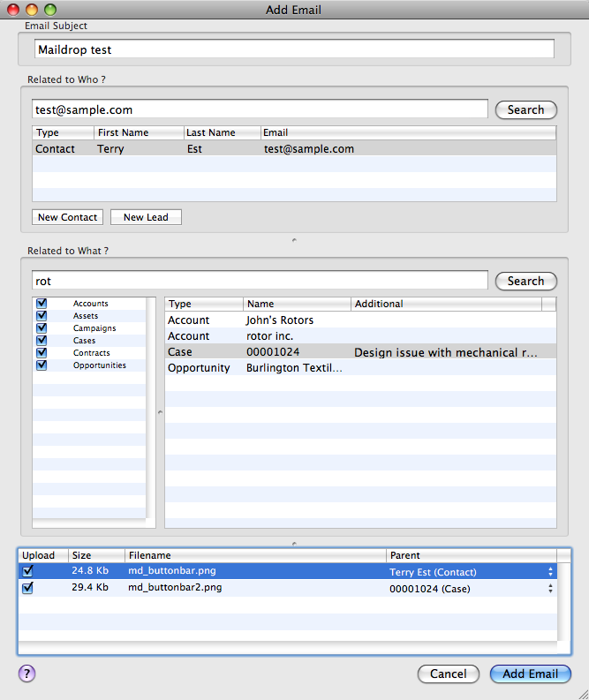Click the Type header in What results
This screenshot has height=700, width=589.
204,304
